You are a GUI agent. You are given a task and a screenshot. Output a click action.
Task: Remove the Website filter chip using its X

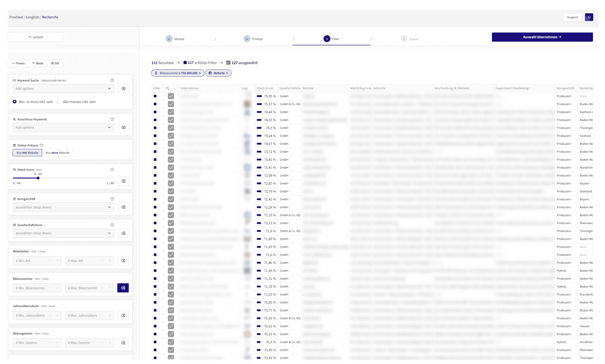(x=227, y=73)
